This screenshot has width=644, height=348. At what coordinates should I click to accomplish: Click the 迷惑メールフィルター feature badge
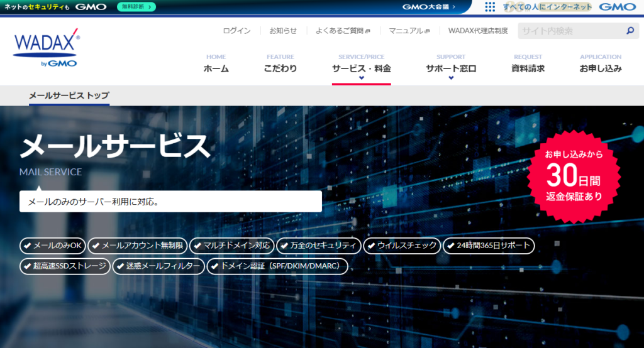(158, 266)
